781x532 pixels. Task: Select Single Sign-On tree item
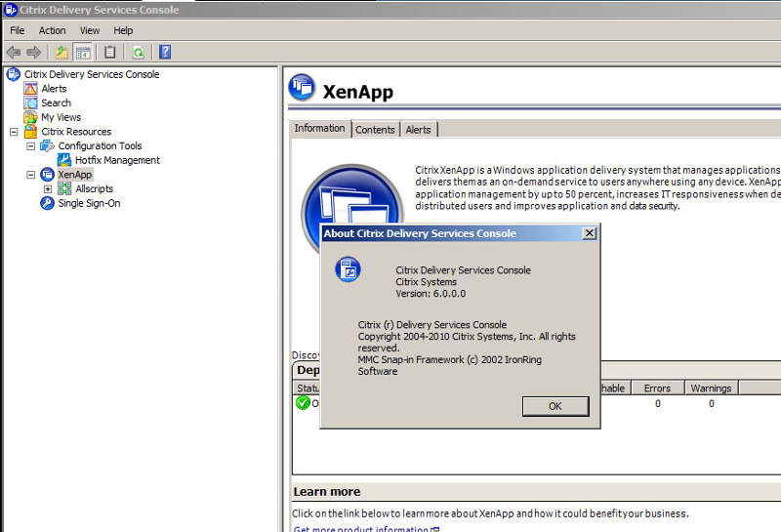89,203
